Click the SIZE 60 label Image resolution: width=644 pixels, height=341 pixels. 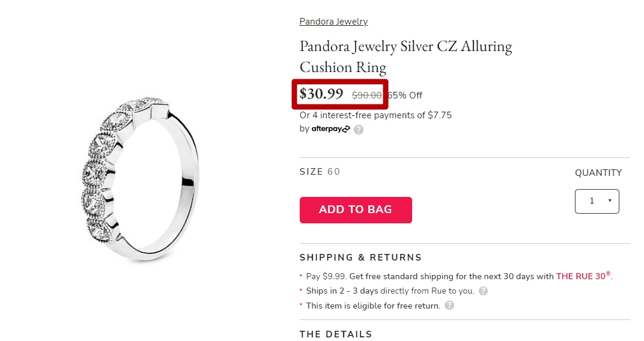(x=320, y=172)
